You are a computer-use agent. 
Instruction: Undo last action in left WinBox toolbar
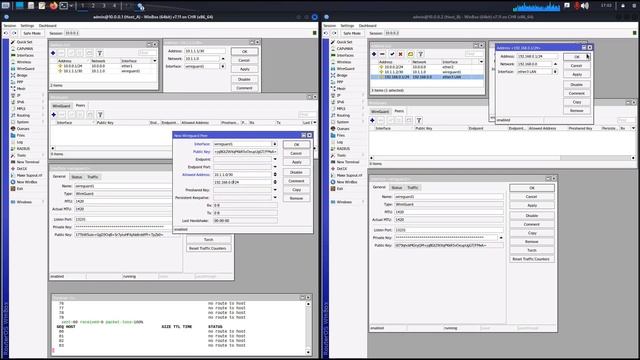click(6, 33)
